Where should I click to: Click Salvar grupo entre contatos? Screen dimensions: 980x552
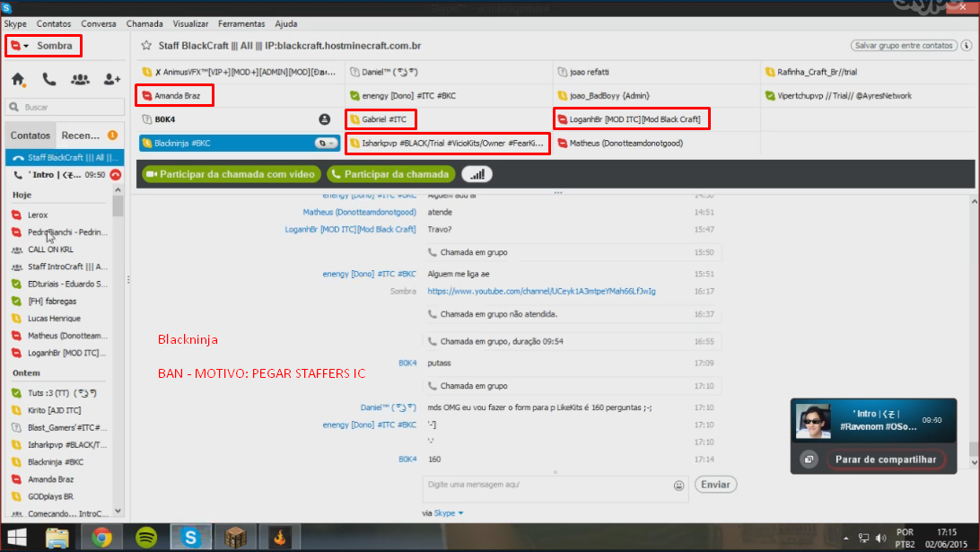click(x=904, y=46)
